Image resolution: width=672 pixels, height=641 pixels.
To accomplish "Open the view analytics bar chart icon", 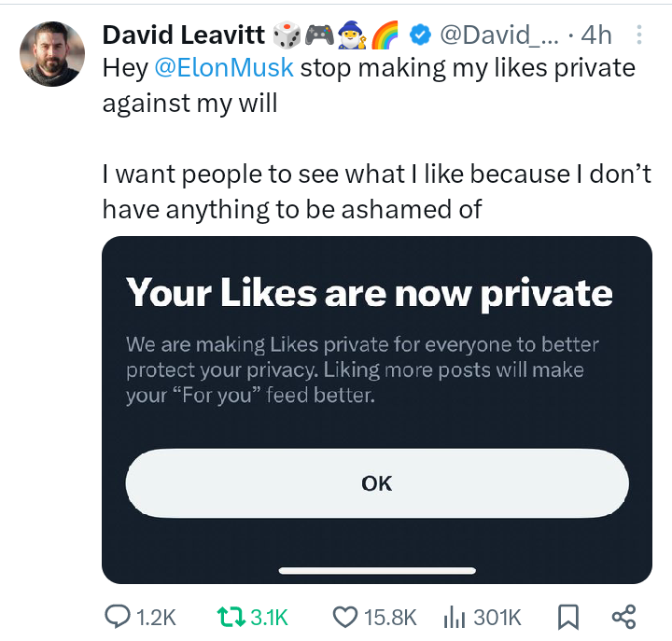I will tap(455, 617).
